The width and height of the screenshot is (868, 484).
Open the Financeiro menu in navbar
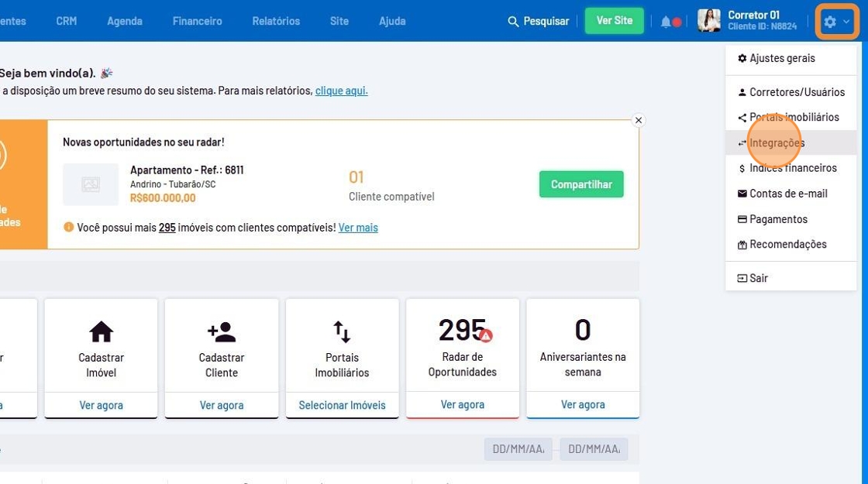(x=197, y=21)
